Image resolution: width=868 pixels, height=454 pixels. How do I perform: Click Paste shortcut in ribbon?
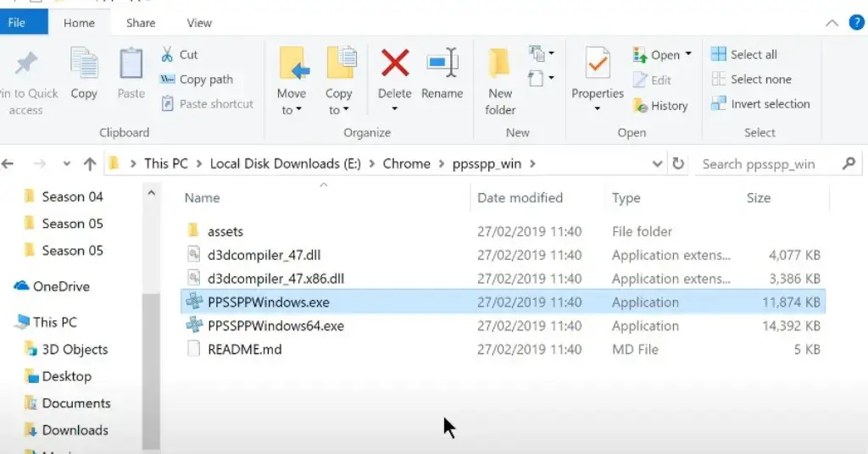(x=207, y=104)
